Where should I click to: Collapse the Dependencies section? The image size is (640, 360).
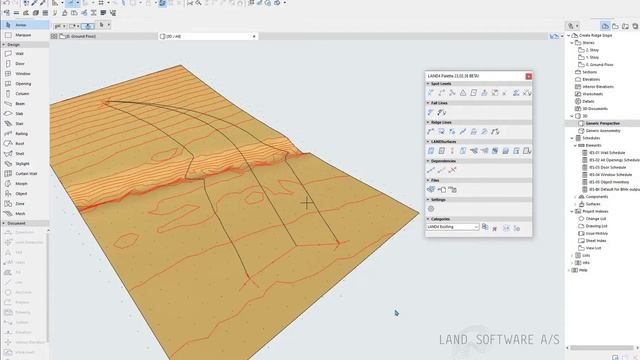[x=428, y=161]
